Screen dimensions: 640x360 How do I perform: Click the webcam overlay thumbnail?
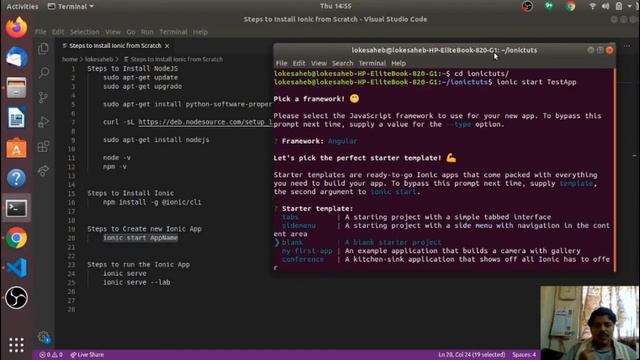[590, 322]
